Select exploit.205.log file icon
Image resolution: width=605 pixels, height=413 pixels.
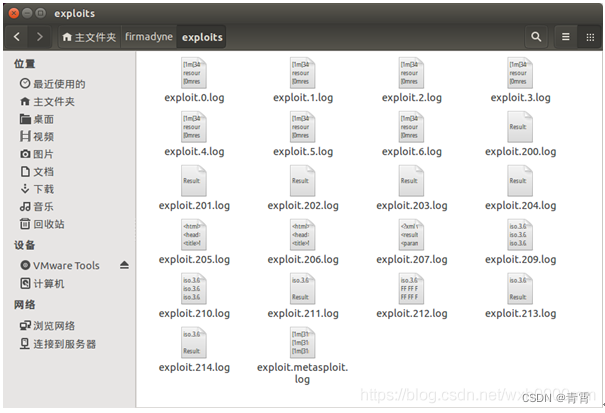pos(194,235)
